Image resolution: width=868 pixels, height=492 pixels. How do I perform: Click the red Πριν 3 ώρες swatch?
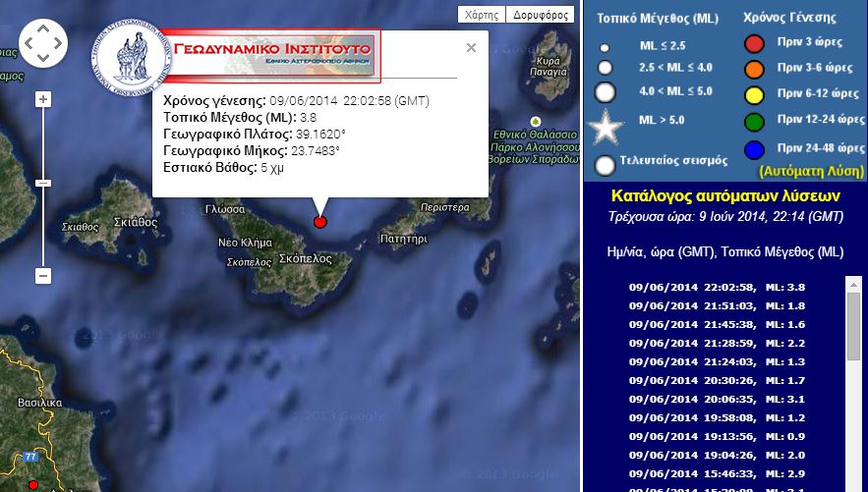tap(754, 43)
